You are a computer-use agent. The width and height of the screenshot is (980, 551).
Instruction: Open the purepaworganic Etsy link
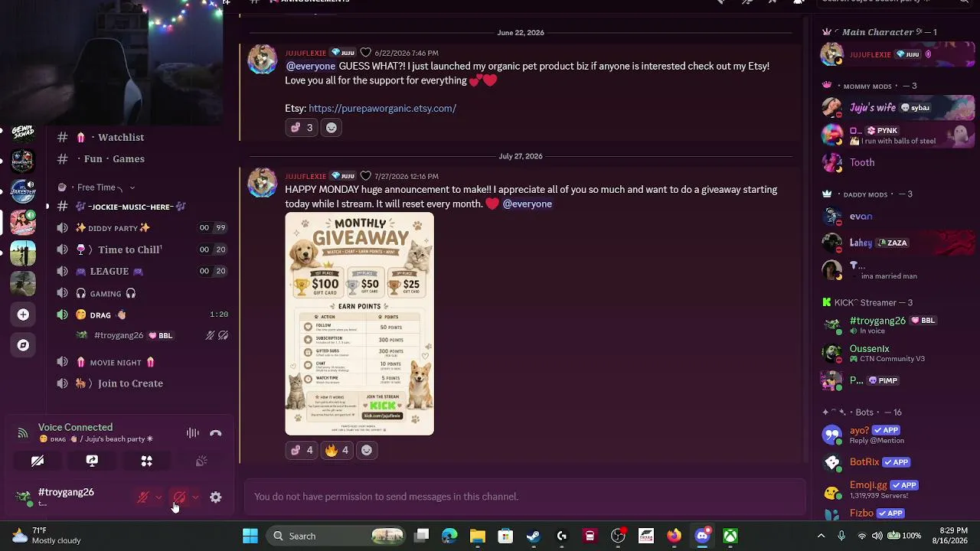click(382, 108)
